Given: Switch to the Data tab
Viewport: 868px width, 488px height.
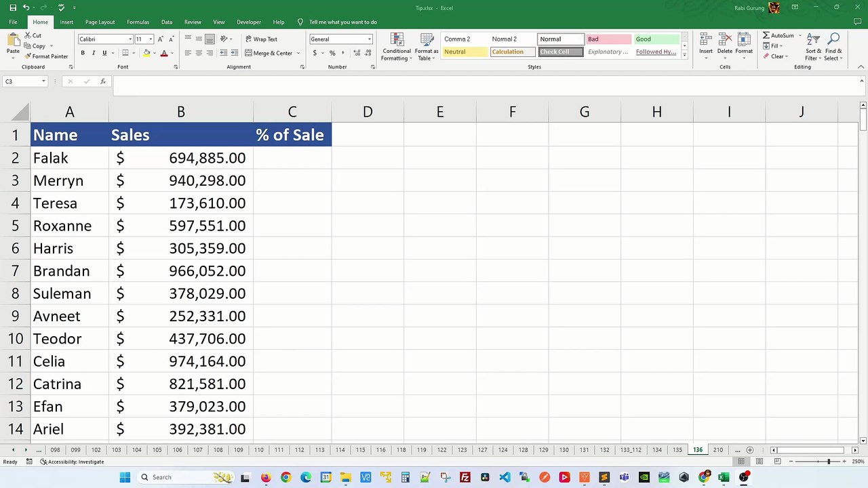Looking at the screenshot, I should click(x=167, y=22).
